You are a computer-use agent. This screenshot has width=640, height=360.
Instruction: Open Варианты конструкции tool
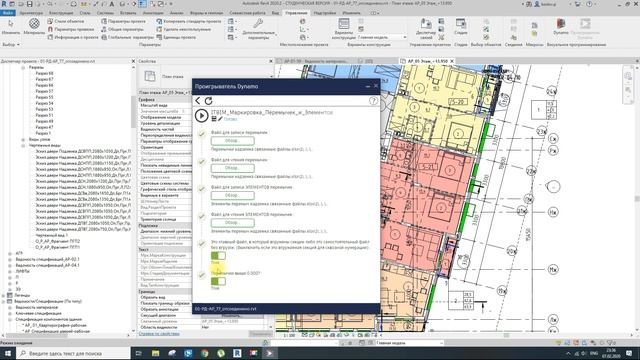click(344, 29)
